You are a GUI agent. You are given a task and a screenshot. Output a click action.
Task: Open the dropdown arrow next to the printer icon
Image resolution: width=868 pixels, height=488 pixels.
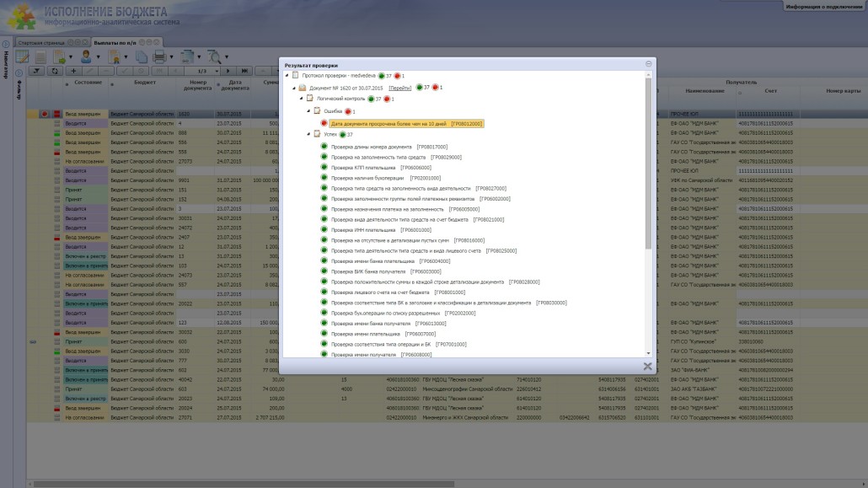point(171,57)
